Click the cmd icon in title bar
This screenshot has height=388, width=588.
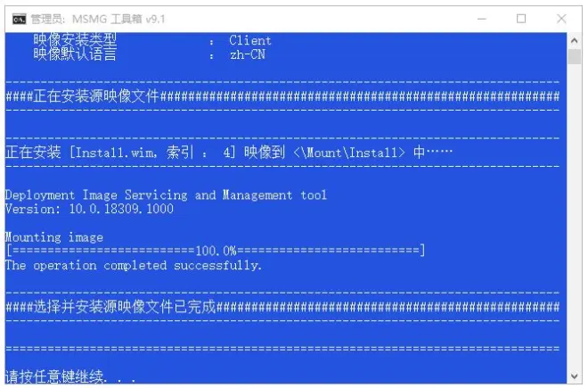[19, 19]
